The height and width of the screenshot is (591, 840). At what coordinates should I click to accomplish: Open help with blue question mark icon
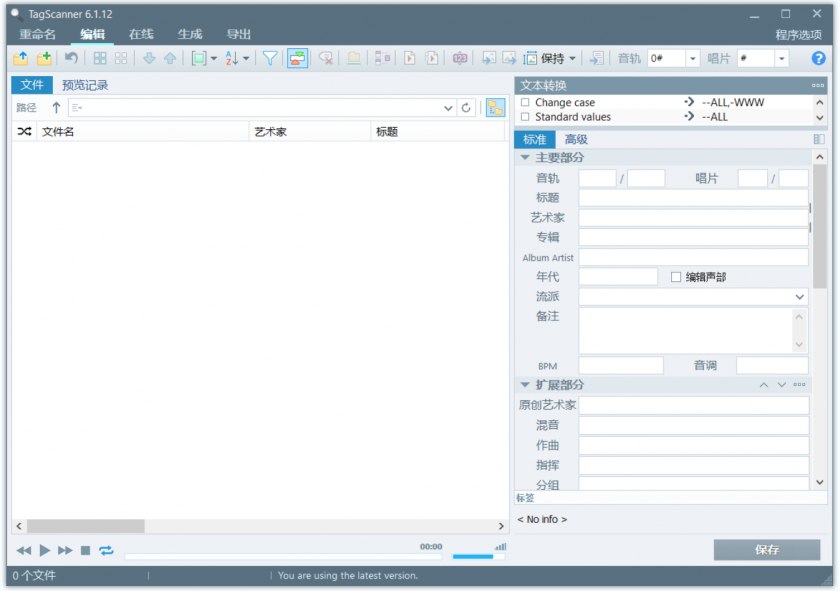[818, 58]
